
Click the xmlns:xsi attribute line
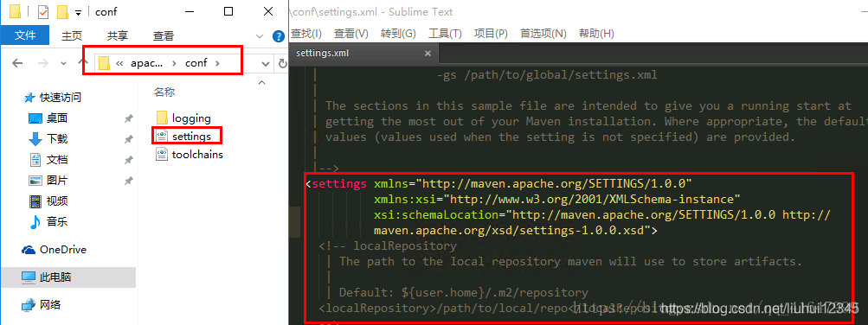click(x=557, y=199)
